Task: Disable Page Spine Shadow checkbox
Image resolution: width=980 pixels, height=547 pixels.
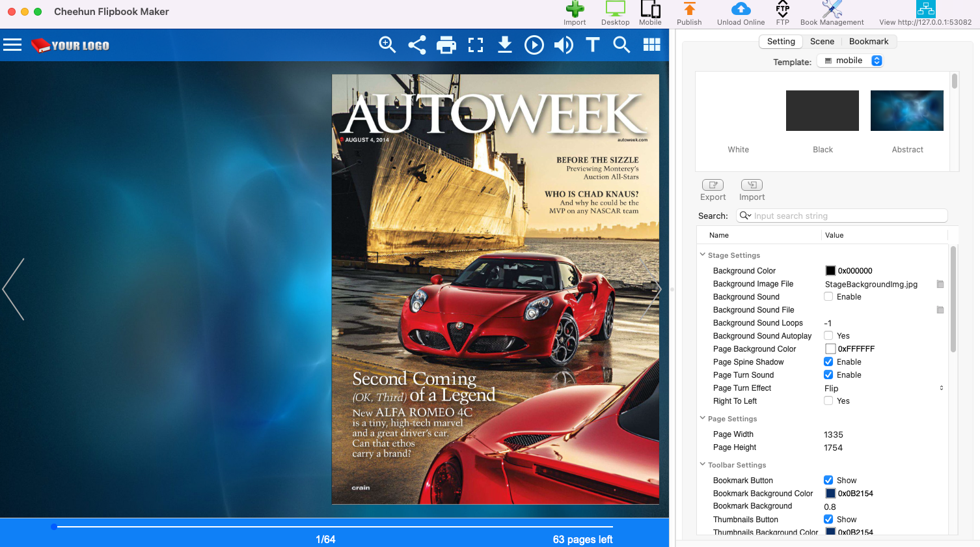Action: tap(828, 362)
